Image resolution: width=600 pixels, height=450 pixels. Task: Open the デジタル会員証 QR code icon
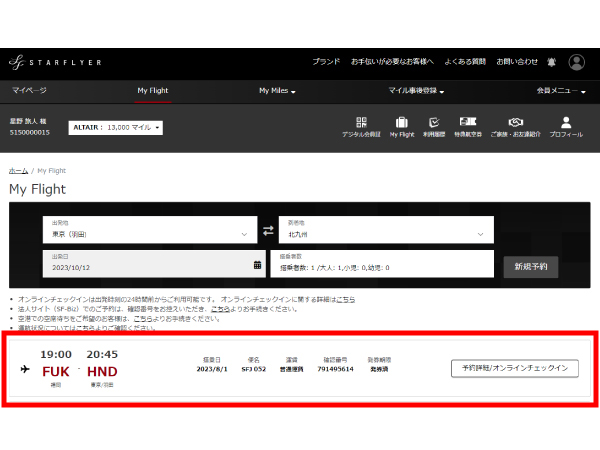[x=361, y=124]
